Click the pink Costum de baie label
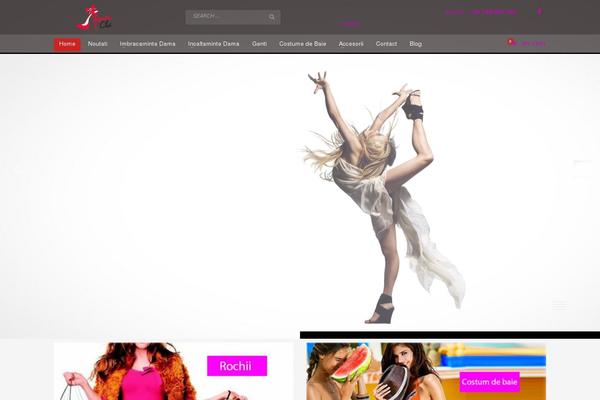The image size is (600, 400). (x=489, y=382)
